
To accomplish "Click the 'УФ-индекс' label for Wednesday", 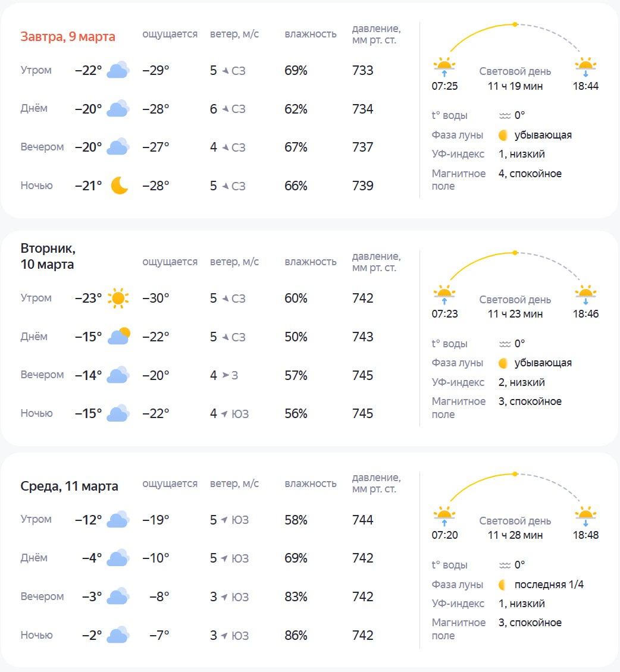I will [x=458, y=604].
